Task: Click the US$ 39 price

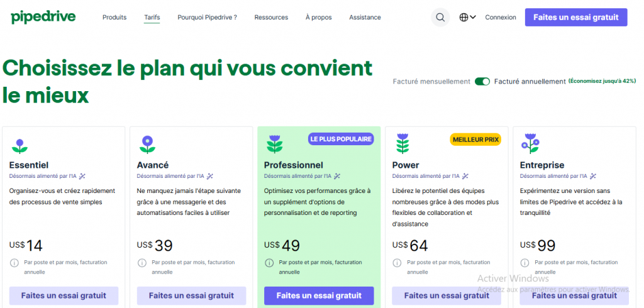Action: pyautogui.click(x=155, y=246)
